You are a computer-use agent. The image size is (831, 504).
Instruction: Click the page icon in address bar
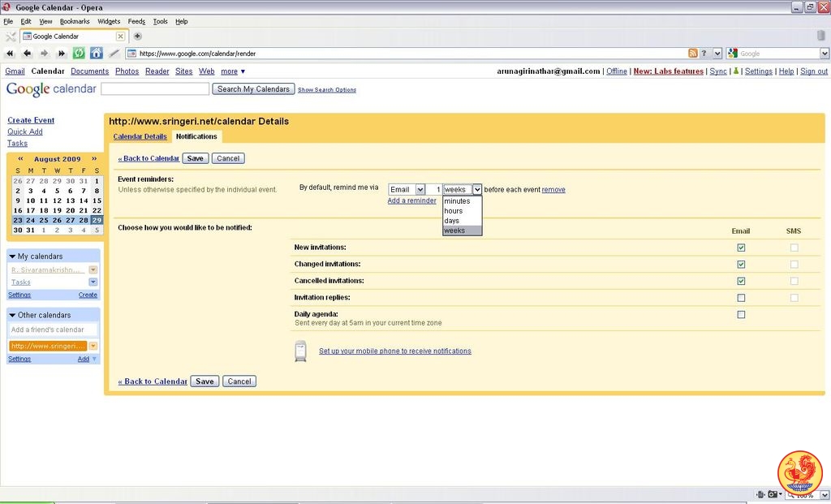[131, 53]
